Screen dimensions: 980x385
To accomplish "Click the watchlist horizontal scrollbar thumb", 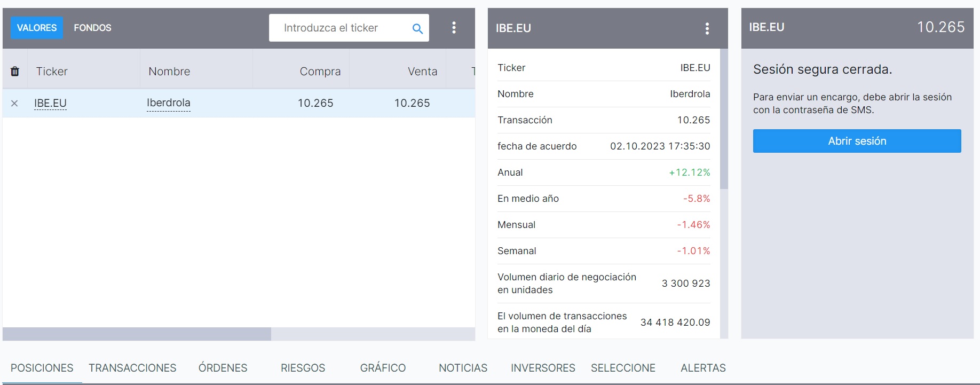I will (x=137, y=334).
